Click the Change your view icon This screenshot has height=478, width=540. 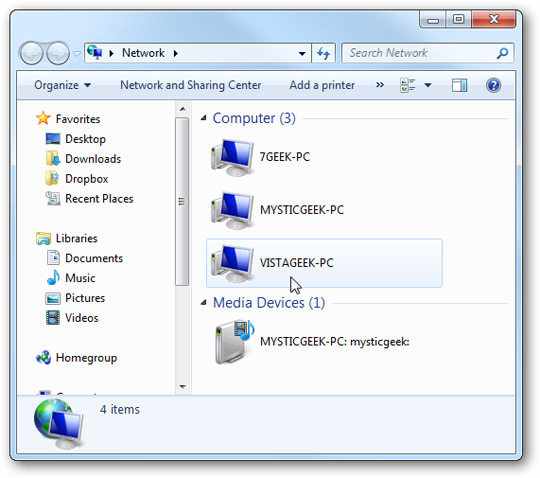tap(408, 85)
